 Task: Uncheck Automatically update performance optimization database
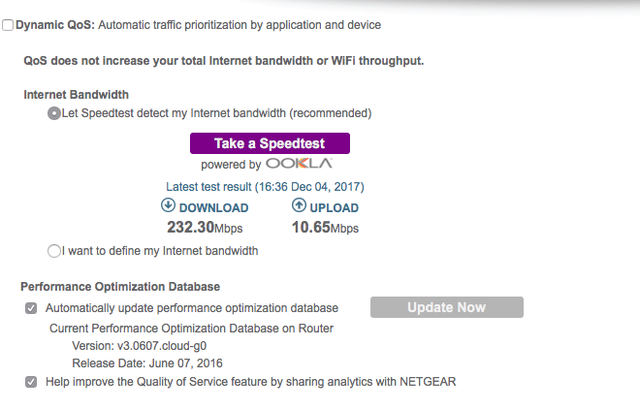[31, 308]
